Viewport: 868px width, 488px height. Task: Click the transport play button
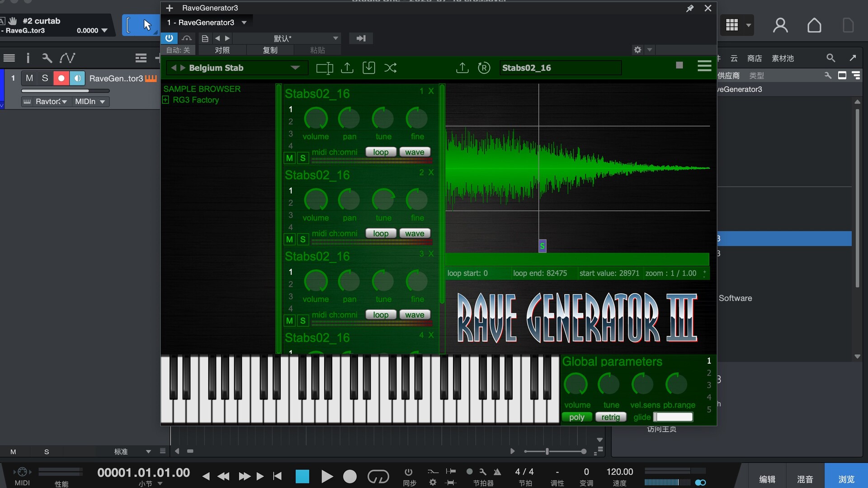[327, 476]
